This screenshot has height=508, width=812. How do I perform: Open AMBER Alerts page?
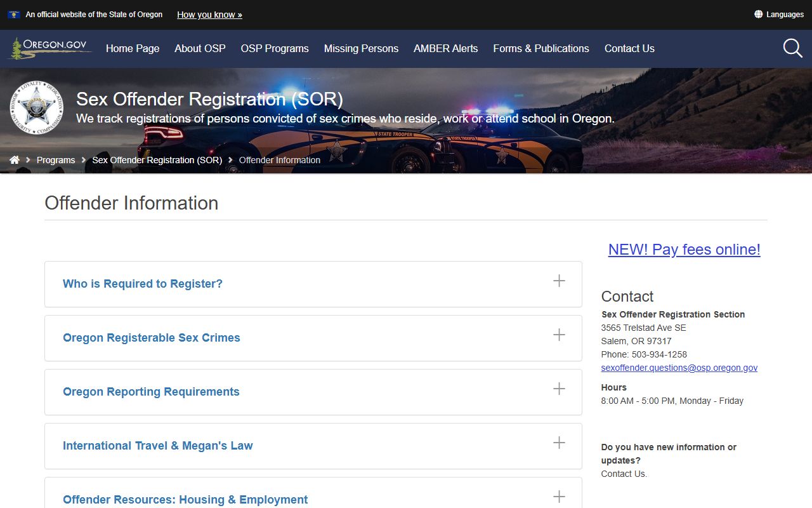tap(446, 48)
